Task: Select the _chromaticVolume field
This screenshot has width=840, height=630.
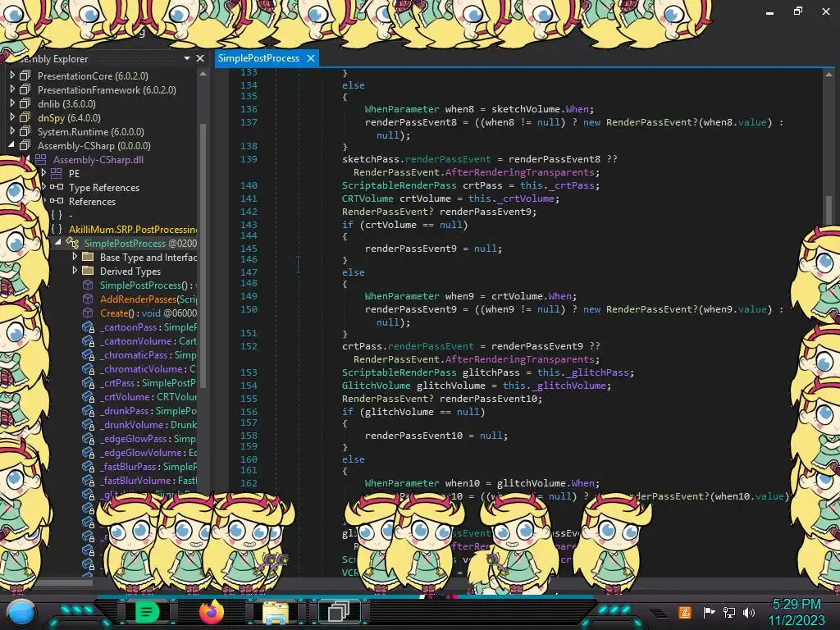Action: pyautogui.click(x=148, y=368)
